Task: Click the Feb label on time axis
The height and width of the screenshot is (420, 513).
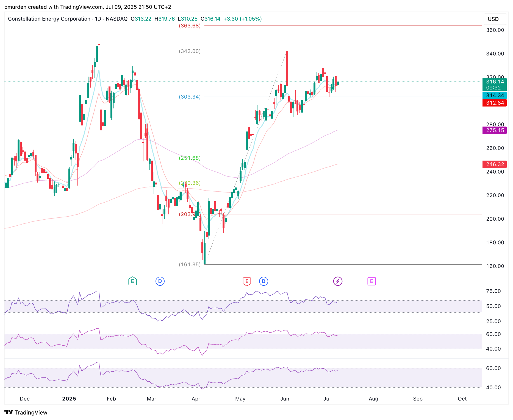Action: (x=111, y=399)
